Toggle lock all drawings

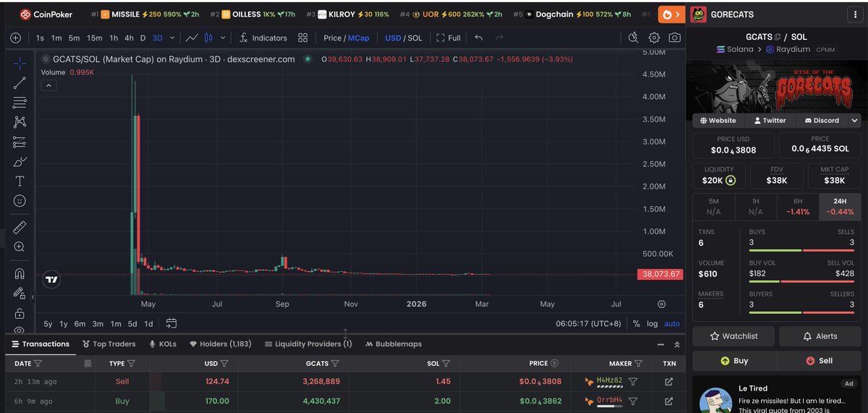(20, 313)
